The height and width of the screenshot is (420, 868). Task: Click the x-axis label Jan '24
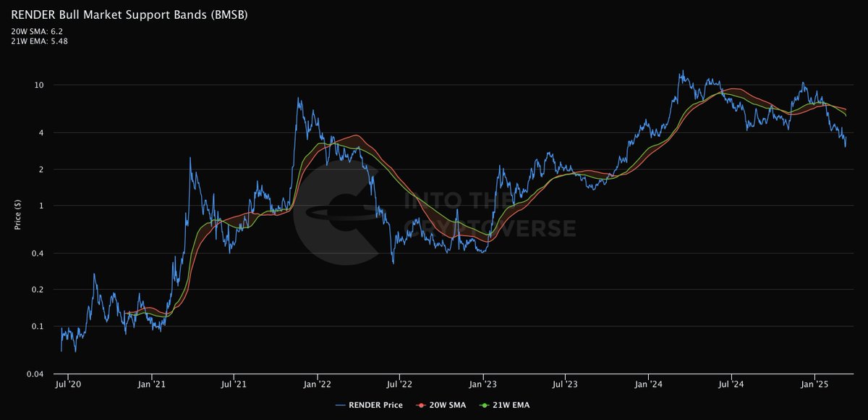coord(650,384)
